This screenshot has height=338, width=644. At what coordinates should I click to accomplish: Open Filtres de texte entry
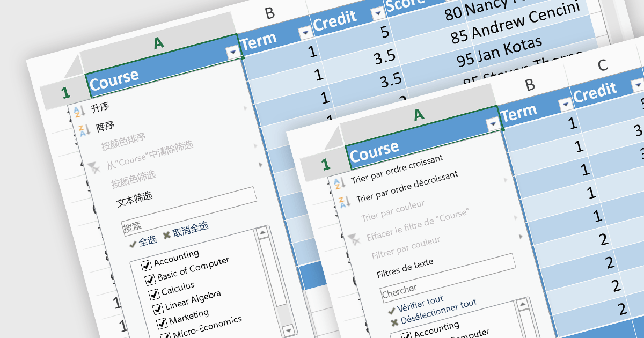[405, 268]
